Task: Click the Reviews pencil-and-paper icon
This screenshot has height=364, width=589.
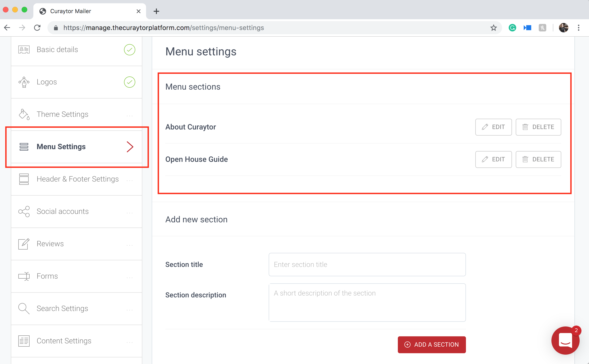Action: coord(24,244)
